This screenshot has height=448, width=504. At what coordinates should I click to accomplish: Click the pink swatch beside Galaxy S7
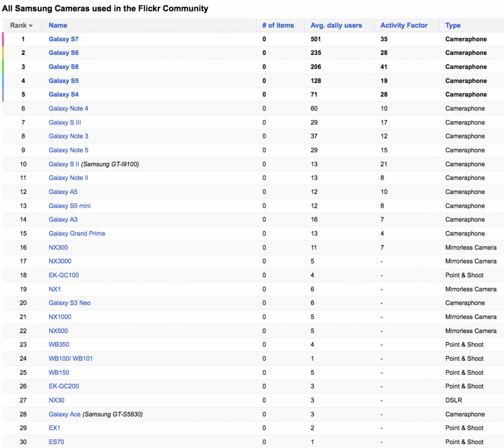click(x=3, y=39)
